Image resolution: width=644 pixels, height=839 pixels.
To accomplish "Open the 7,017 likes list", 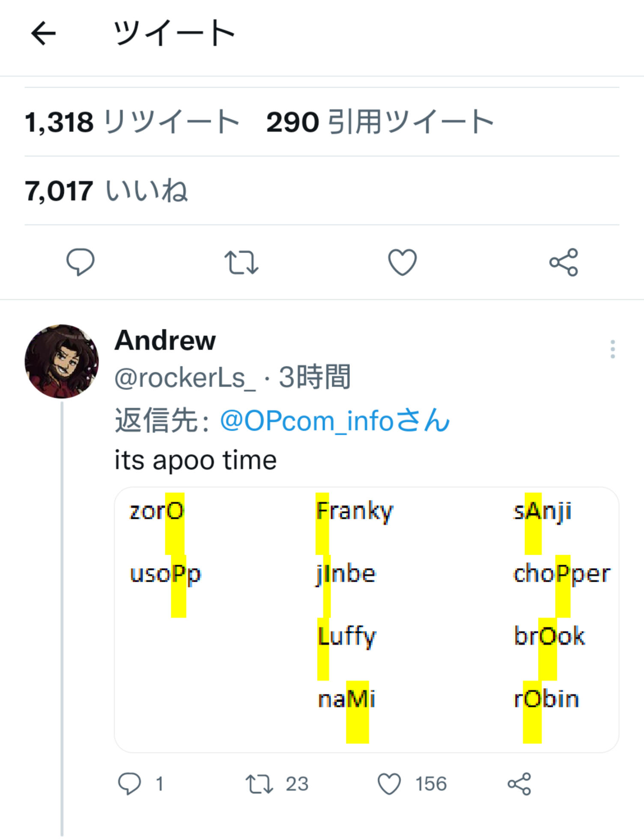I will click(x=106, y=191).
